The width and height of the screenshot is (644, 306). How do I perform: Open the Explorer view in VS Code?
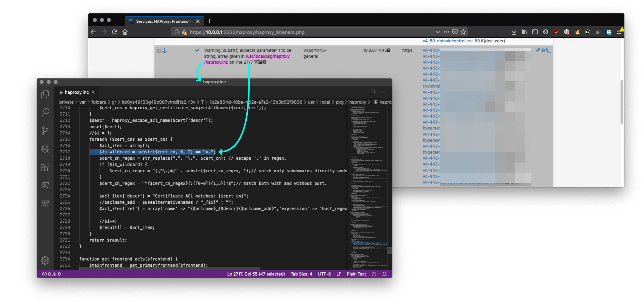(x=45, y=94)
